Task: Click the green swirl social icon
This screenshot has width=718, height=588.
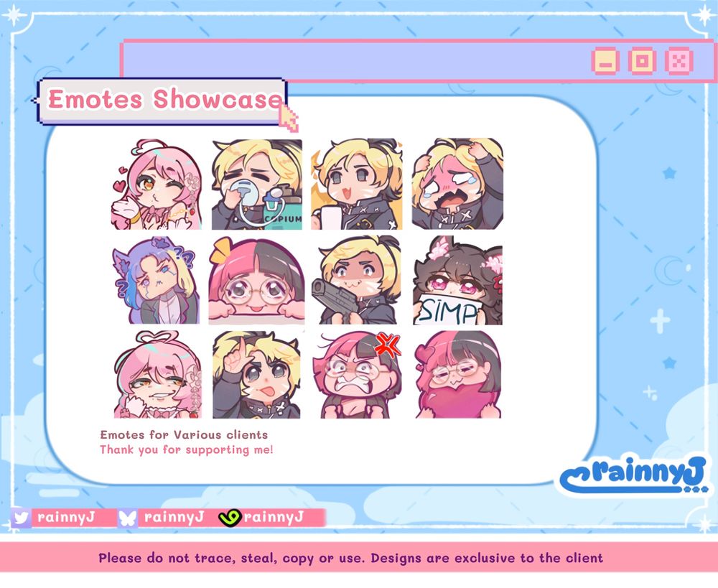Action: [230, 518]
